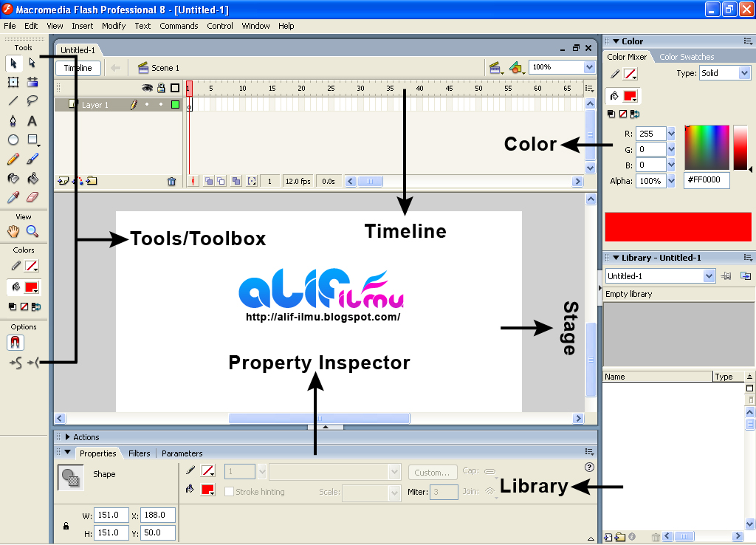Click the Timeline button
The height and width of the screenshot is (545, 756).
point(78,68)
